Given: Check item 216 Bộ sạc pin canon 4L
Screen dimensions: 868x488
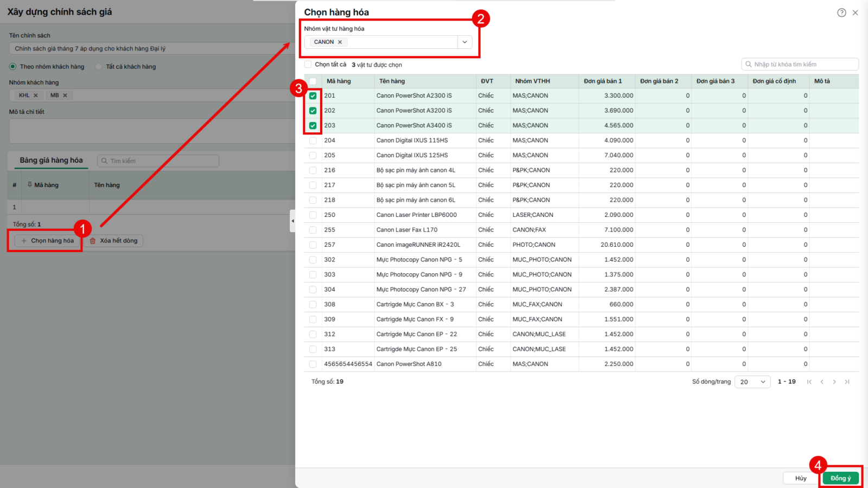Looking at the screenshot, I should click(x=313, y=170).
